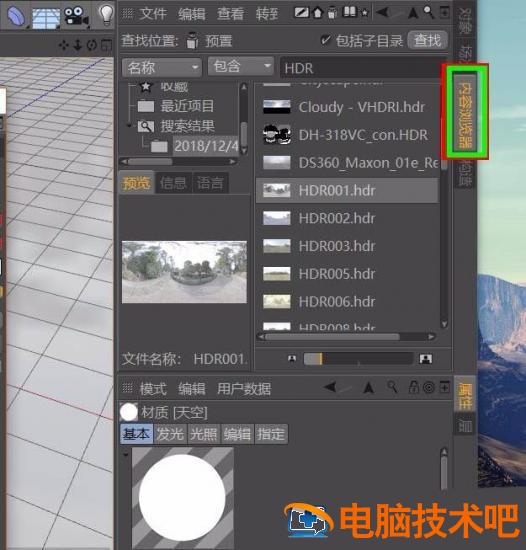Go to content browser home icon

[318, 13]
